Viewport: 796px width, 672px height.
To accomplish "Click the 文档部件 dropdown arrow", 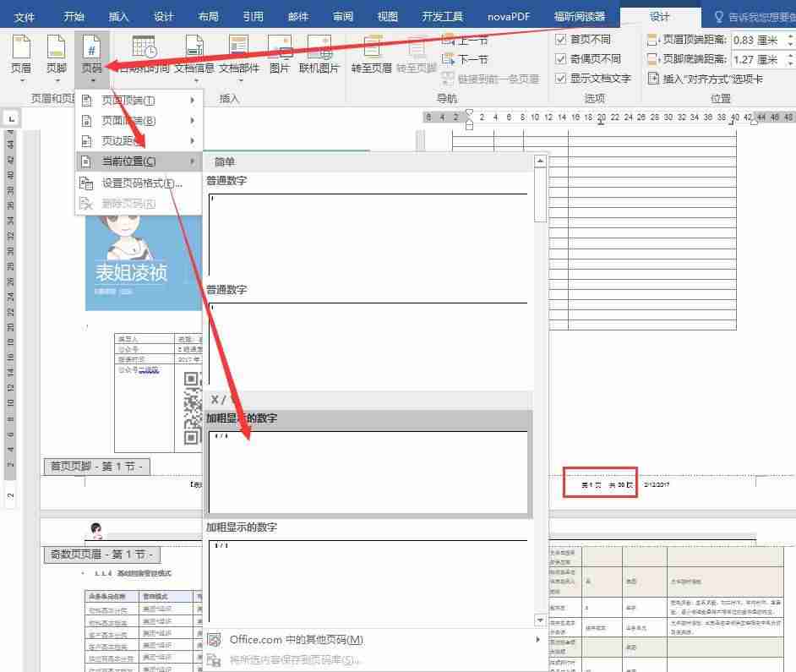I will click(241, 80).
